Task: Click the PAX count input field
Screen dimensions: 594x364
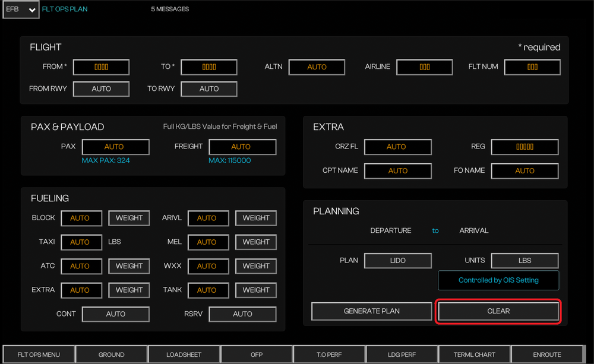Action: (x=115, y=147)
